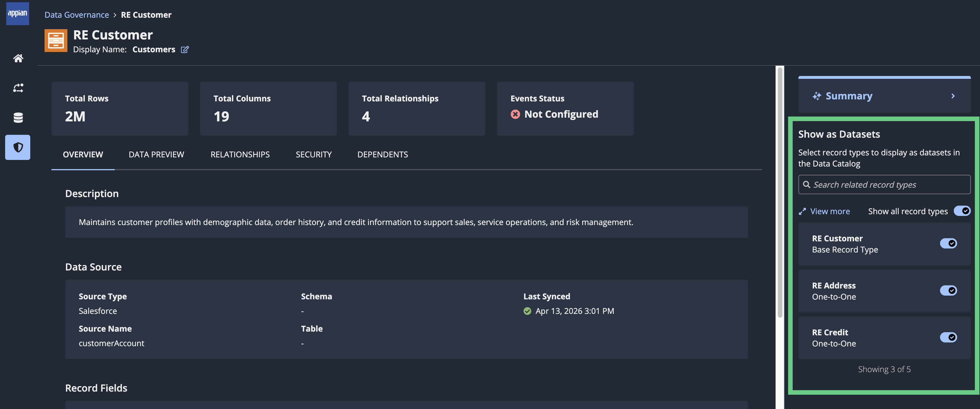Toggle the RE Address dataset switch
Image resolution: width=980 pixels, height=409 pixels.
pos(948,291)
